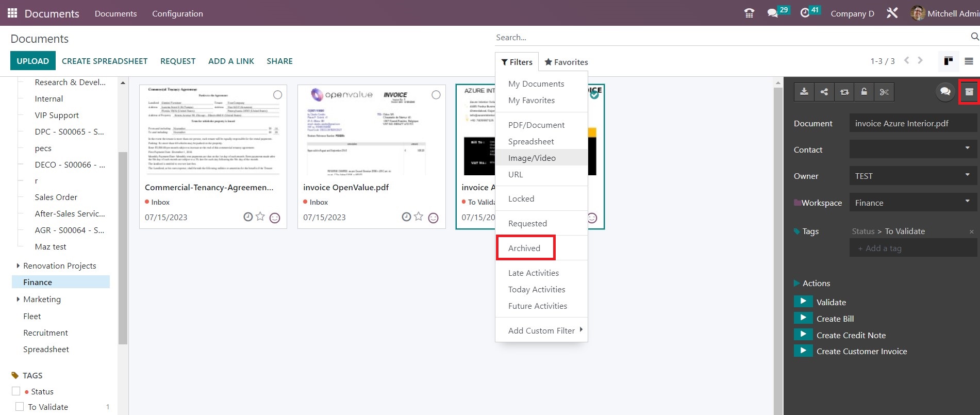Share the selected document icon
Screen dimensions: 980x415
[824, 92]
